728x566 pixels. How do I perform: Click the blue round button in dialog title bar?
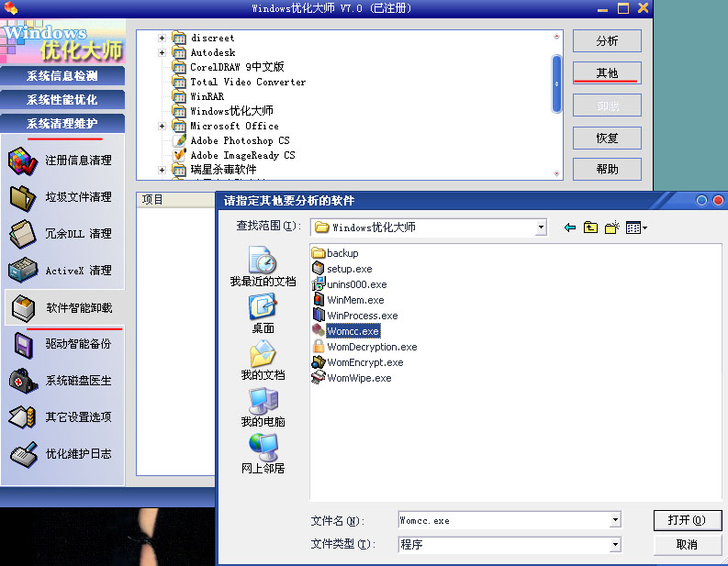[701, 200]
